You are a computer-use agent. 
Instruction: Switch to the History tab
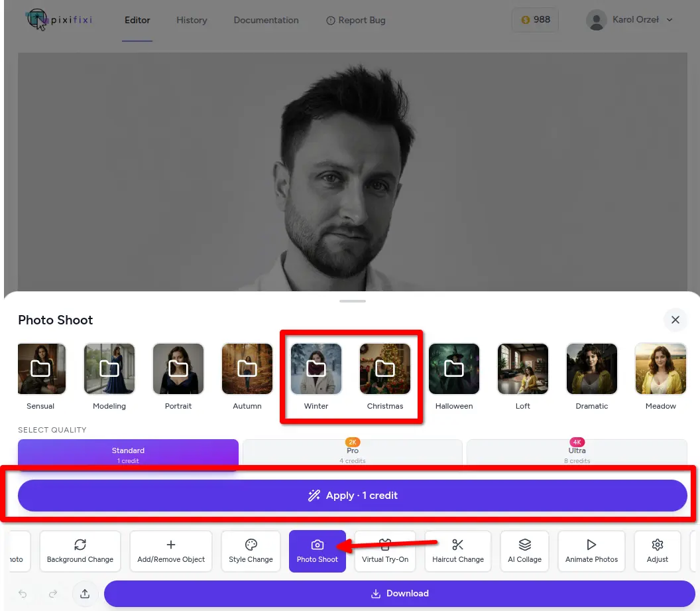click(x=192, y=20)
